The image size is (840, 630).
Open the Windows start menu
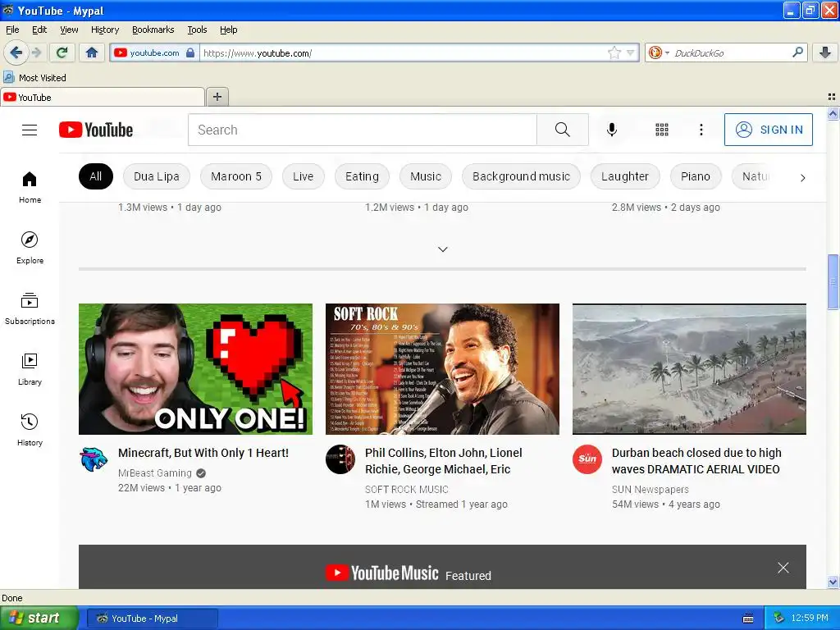point(39,618)
